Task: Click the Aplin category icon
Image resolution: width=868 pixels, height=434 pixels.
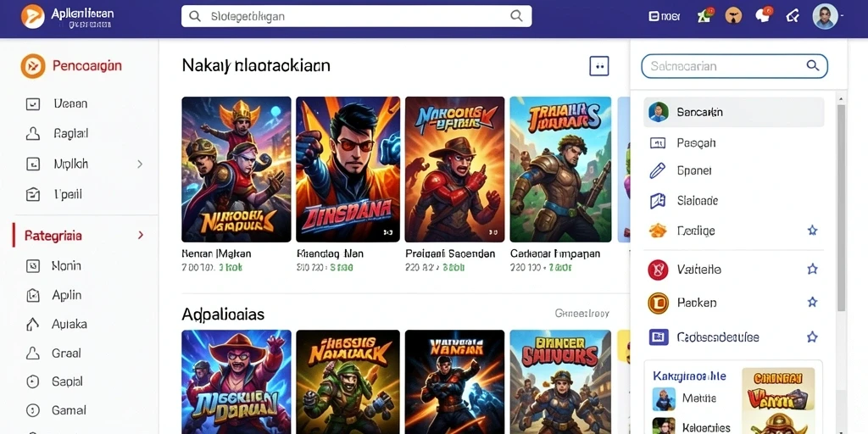Action: click(x=33, y=296)
